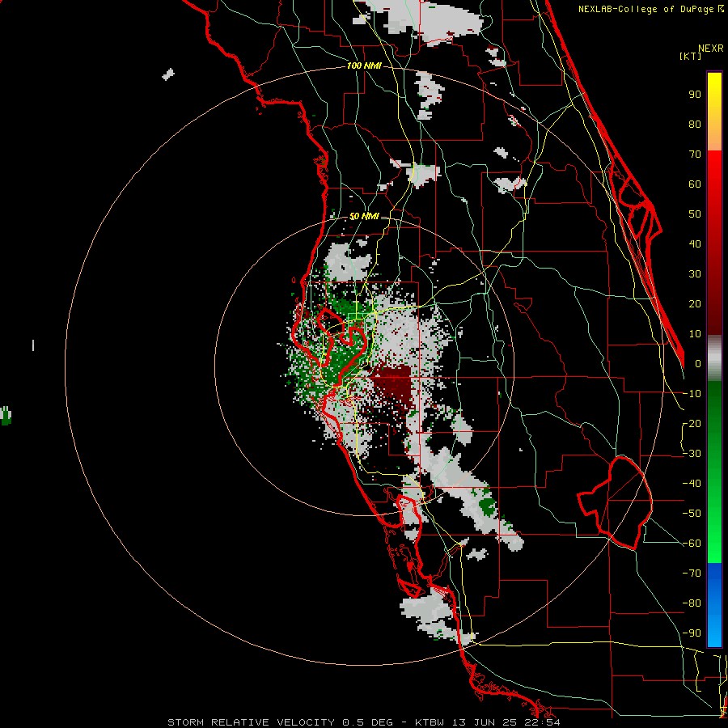The width and height of the screenshot is (728, 728).
Task: Select the 10 scale label
Action: (x=695, y=334)
